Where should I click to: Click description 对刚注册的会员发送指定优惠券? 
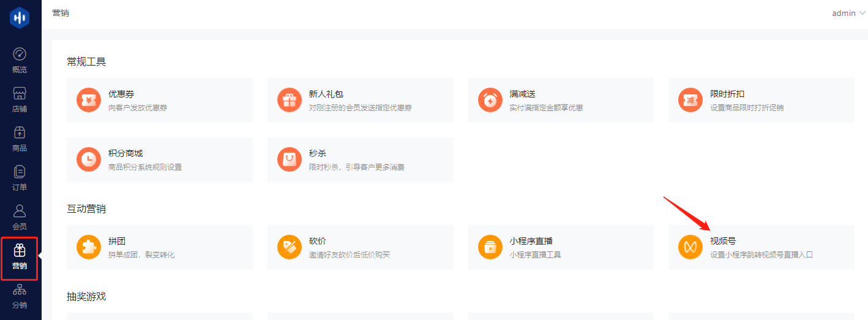click(361, 108)
